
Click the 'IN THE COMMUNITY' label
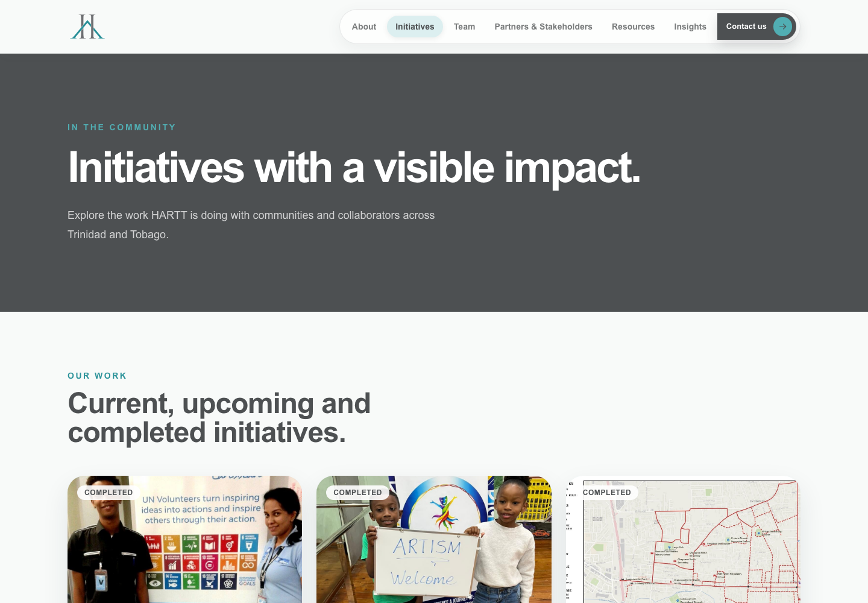(x=122, y=127)
